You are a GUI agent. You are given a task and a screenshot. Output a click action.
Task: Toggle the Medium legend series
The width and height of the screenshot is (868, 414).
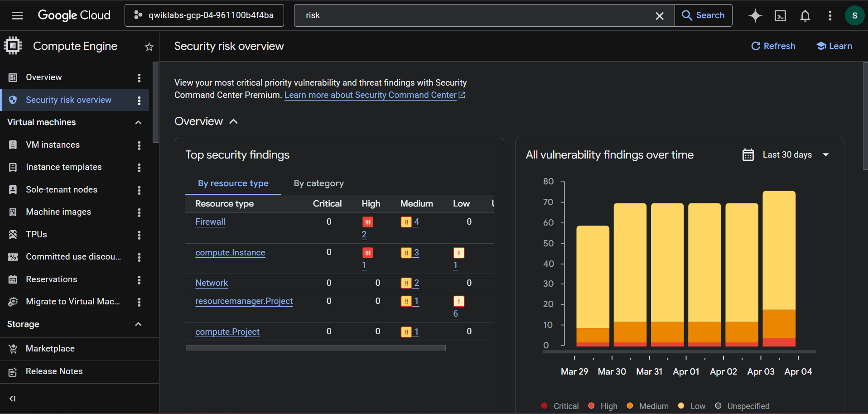[648, 406]
